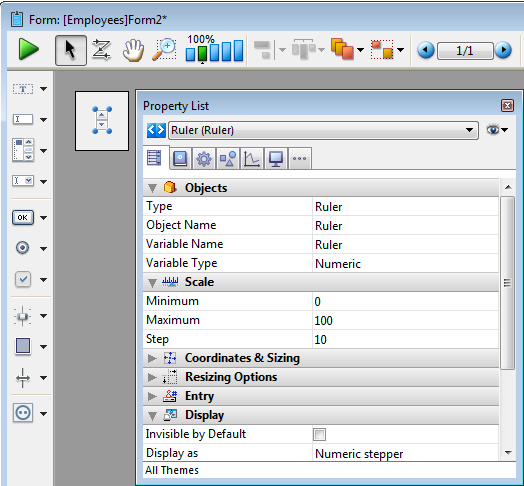Collapse the Scale section

coord(152,283)
